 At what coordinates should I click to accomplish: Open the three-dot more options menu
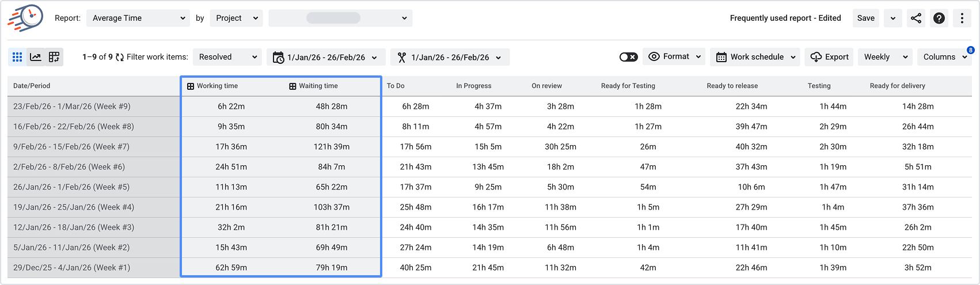(x=962, y=18)
